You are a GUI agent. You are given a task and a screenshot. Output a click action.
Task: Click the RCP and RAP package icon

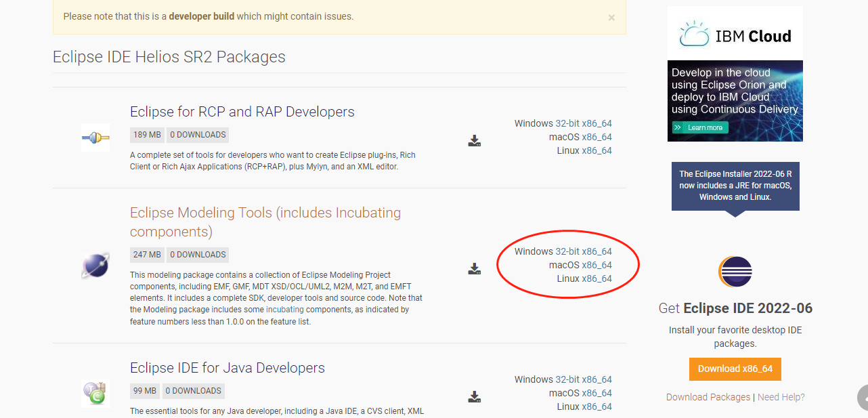tap(95, 138)
